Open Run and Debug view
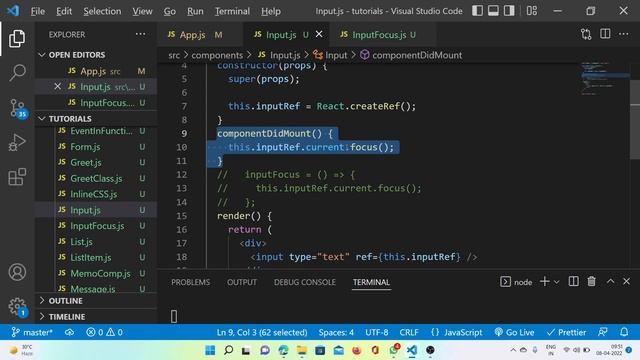The image size is (640, 360). [17, 143]
